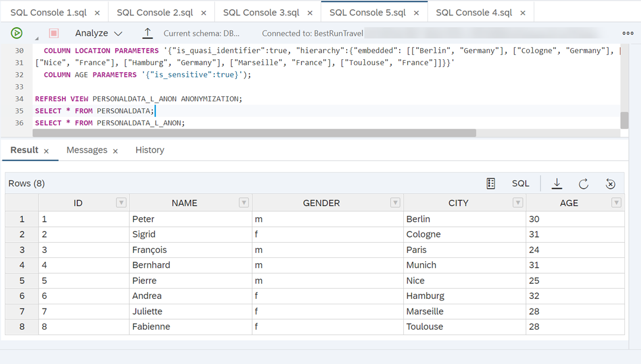Open the run options arrow beside the play button

(37, 39)
